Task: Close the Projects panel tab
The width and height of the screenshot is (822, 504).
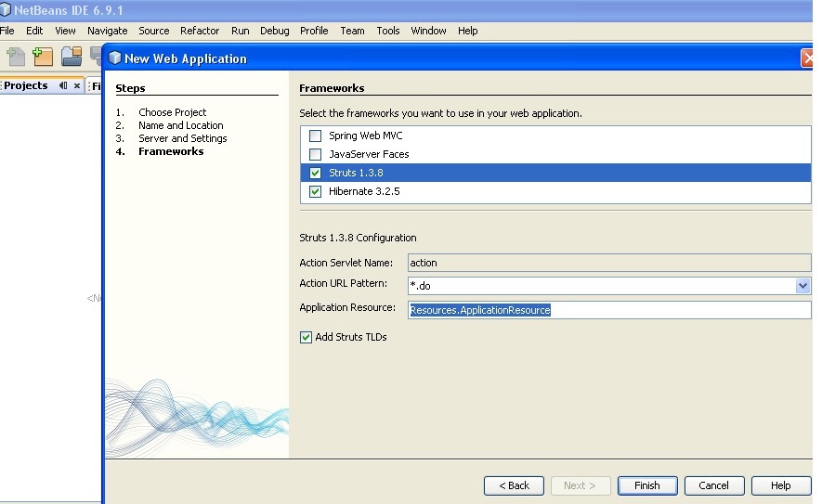Action: point(76,85)
